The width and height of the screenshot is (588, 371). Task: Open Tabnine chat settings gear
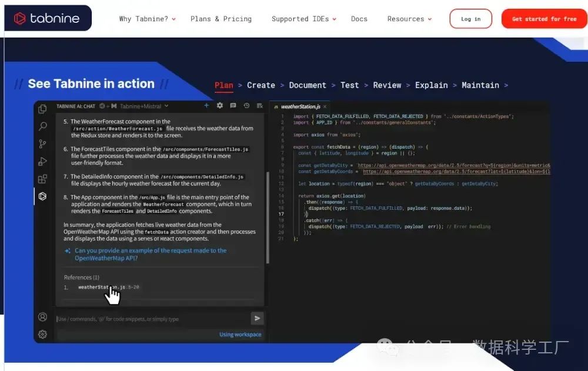click(x=220, y=106)
